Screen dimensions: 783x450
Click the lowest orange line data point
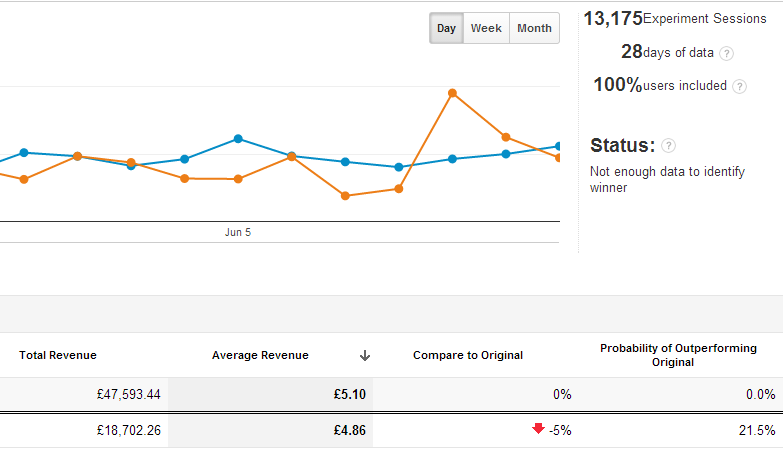[345, 196]
